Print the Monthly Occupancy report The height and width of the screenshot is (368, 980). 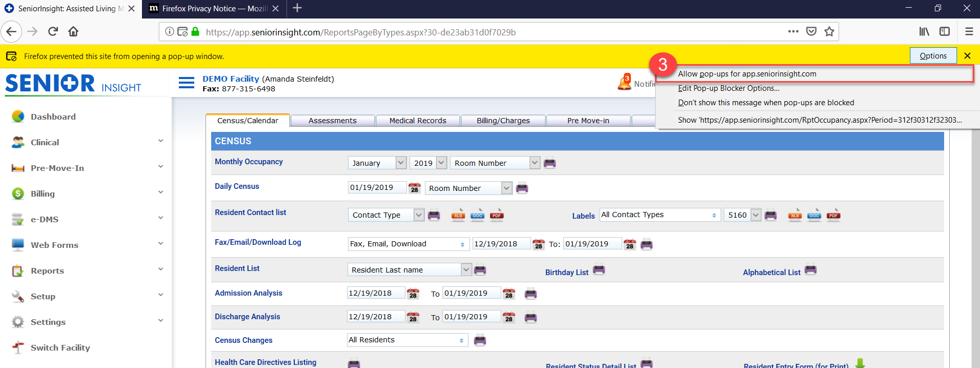(549, 163)
